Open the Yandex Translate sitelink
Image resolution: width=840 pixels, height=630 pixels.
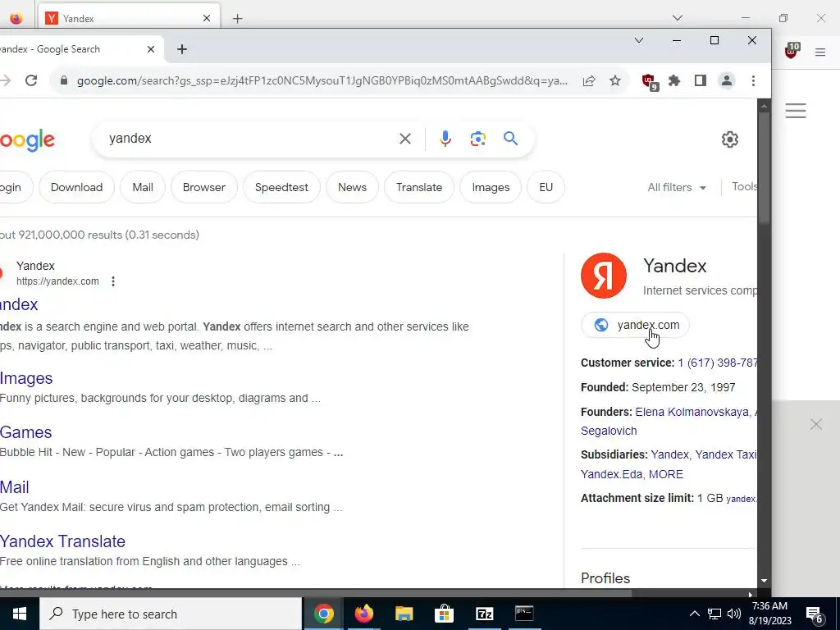62,541
